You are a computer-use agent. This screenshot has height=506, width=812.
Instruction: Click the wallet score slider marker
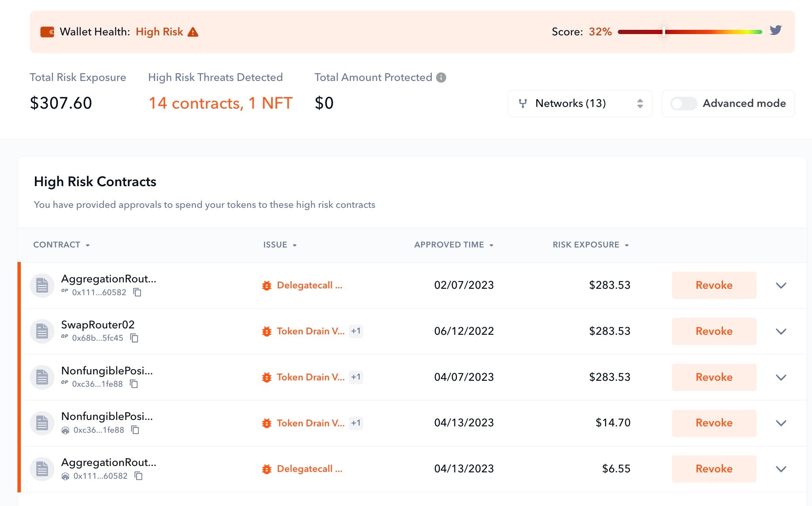(x=664, y=32)
